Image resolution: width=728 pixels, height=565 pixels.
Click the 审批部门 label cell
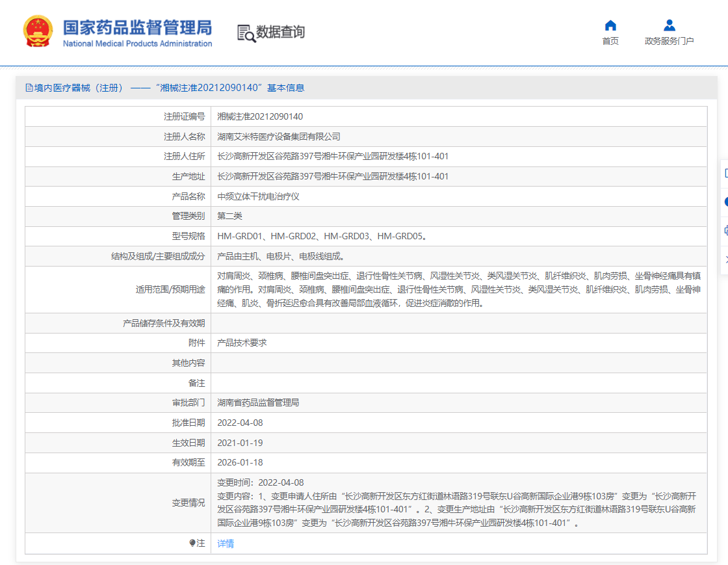(118, 402)
